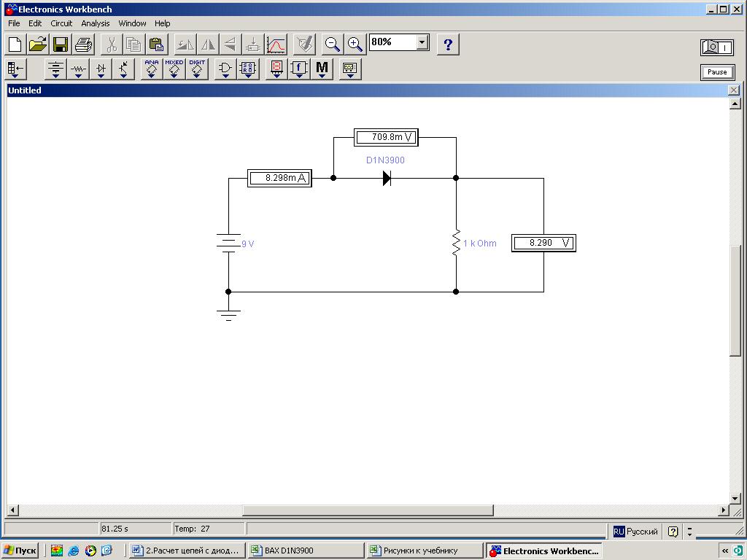Viewport: 747px width, 560px height.
Task: Open the Instruments parts bin
Action: coord(350,69)
